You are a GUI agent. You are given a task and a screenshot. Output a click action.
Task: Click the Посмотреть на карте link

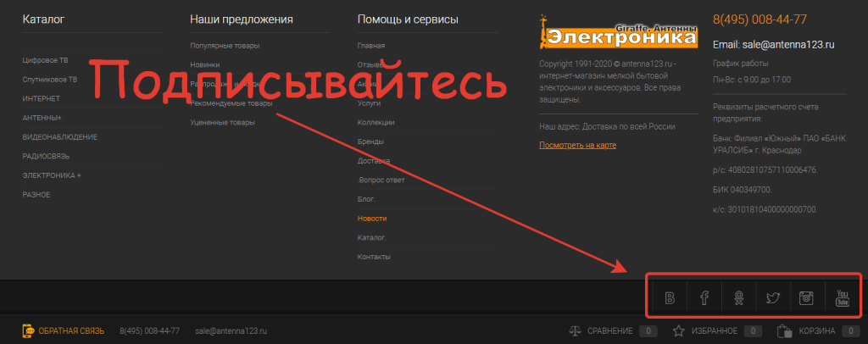[577, 146]
